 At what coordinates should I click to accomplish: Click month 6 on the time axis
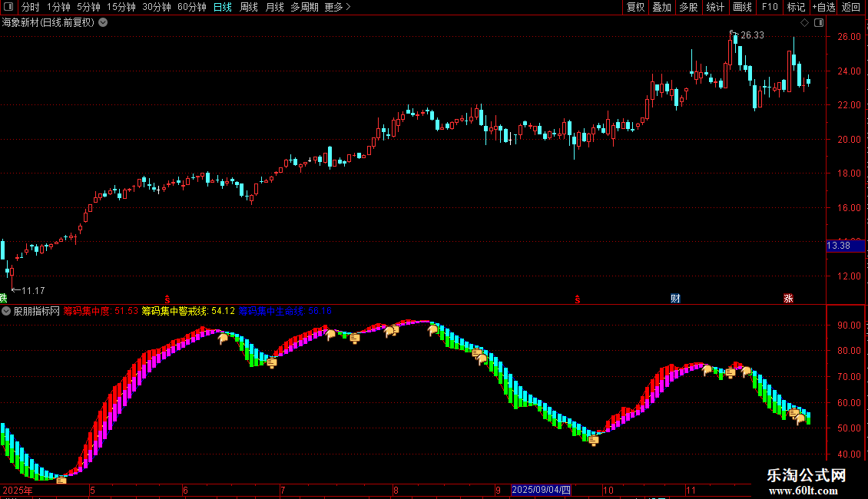pos(185,490)
